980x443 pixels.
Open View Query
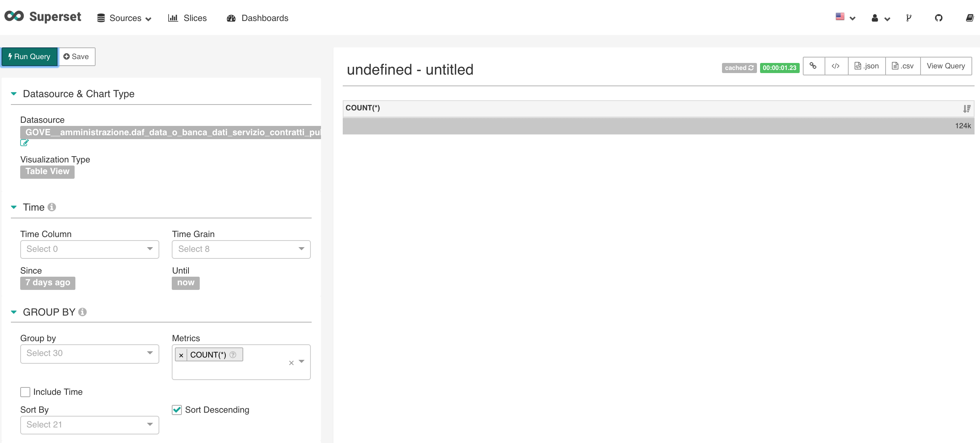point(946,66)
